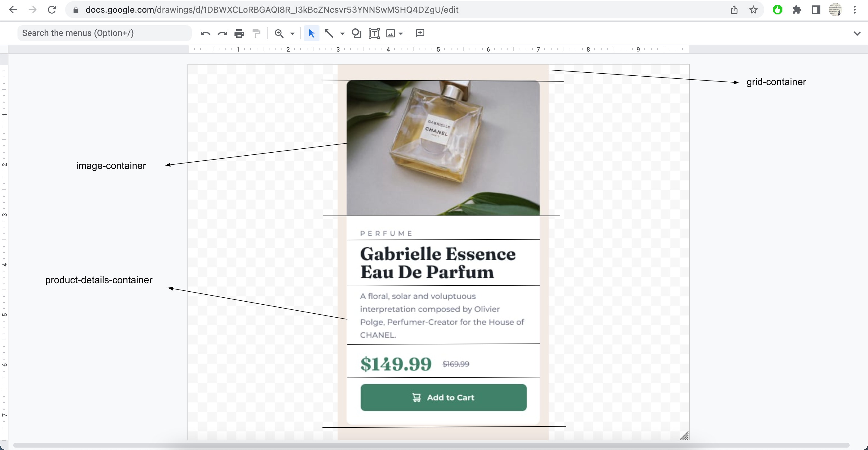This screenshot has width=868, height=450.
Task: Select the Text box tool
Action: click(374, 33)
